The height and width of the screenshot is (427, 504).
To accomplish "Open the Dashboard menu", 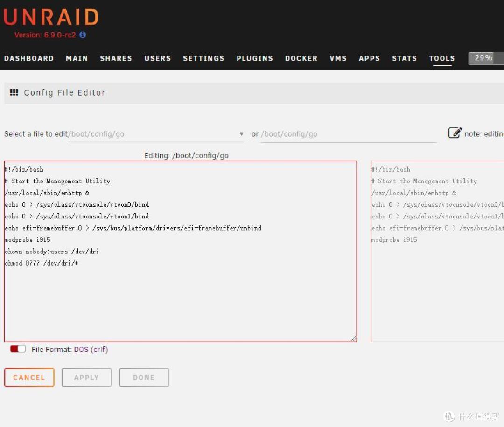I will pyautogui.click(x=29, y=58).
